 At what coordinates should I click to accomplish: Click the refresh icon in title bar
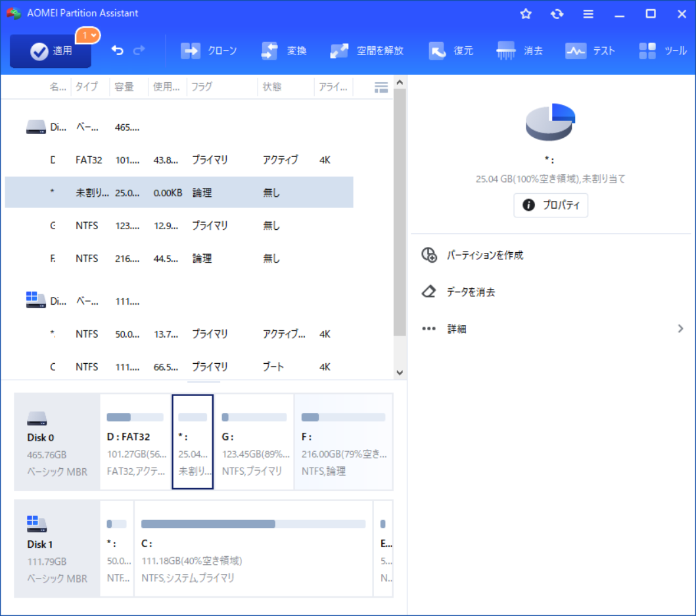tap(557, 14)
